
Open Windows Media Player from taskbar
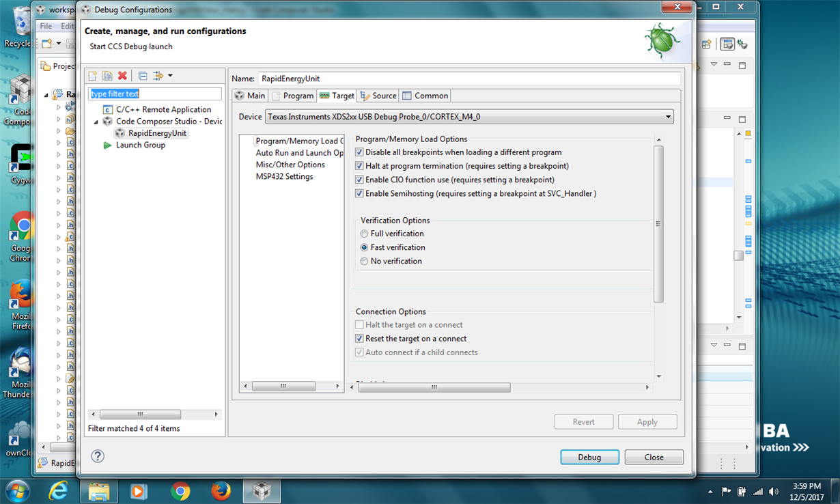139,491
